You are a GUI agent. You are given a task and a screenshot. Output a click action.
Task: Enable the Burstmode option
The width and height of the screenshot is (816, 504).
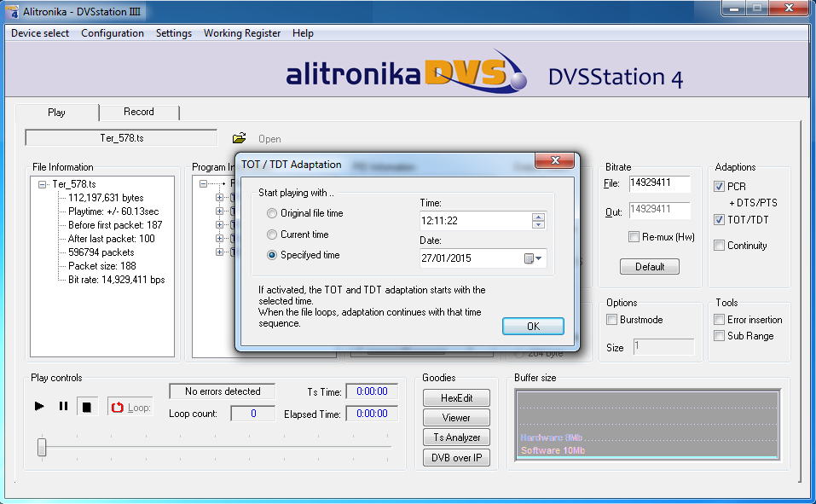tap(611, 320)
